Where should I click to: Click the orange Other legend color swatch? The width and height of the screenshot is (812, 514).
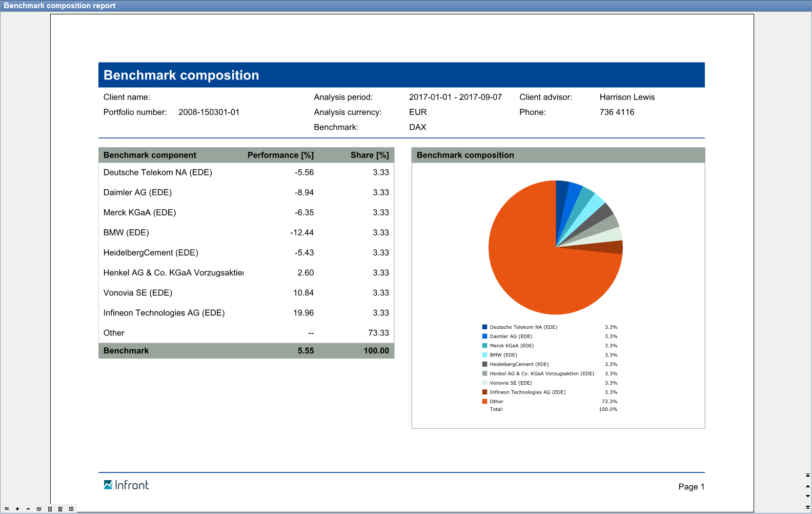484,402
